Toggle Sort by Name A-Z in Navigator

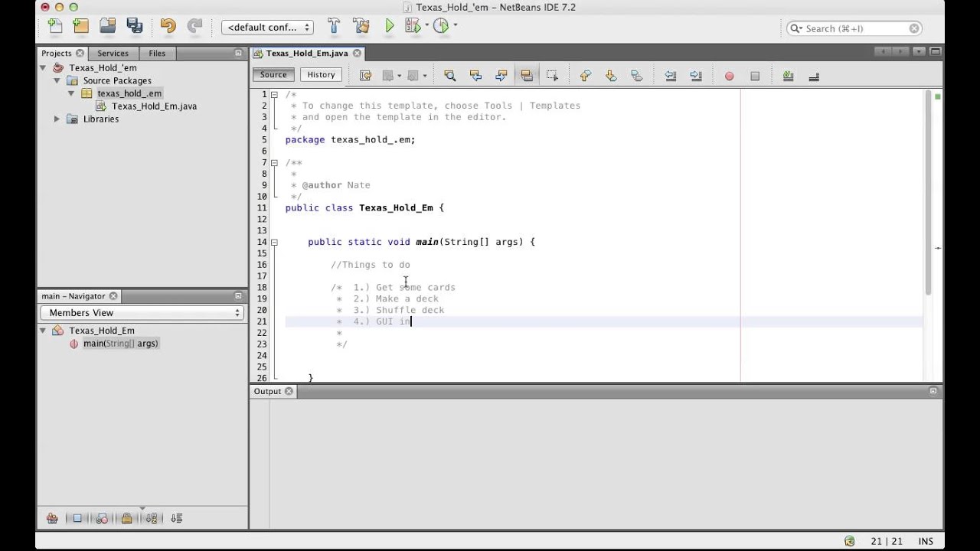tap(152, 518)
